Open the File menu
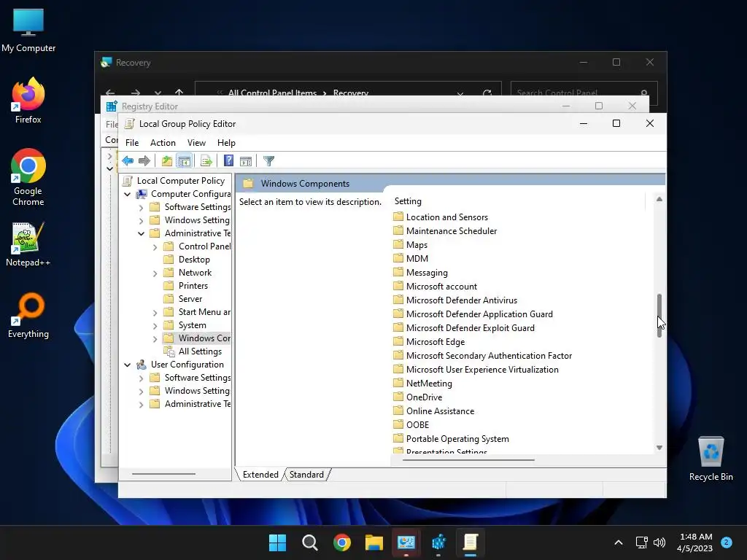The width and height of the screenshot is (747, 560). coord(132,143)
